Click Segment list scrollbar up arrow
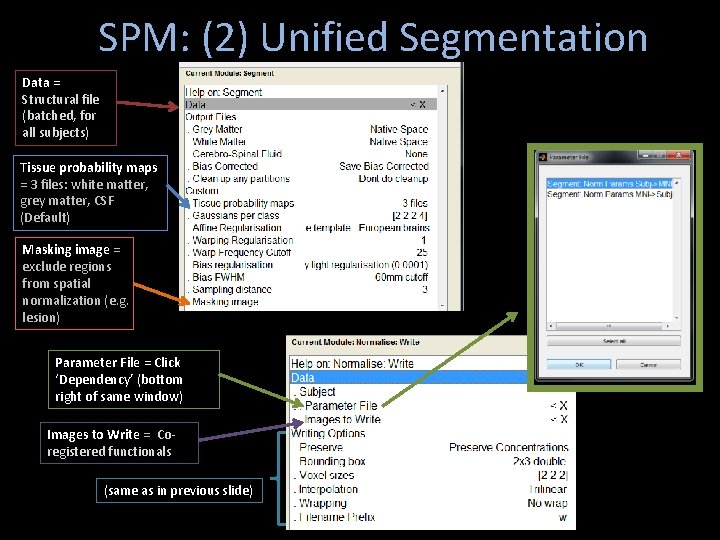720x540 pixels. click(x=442, y=91)
